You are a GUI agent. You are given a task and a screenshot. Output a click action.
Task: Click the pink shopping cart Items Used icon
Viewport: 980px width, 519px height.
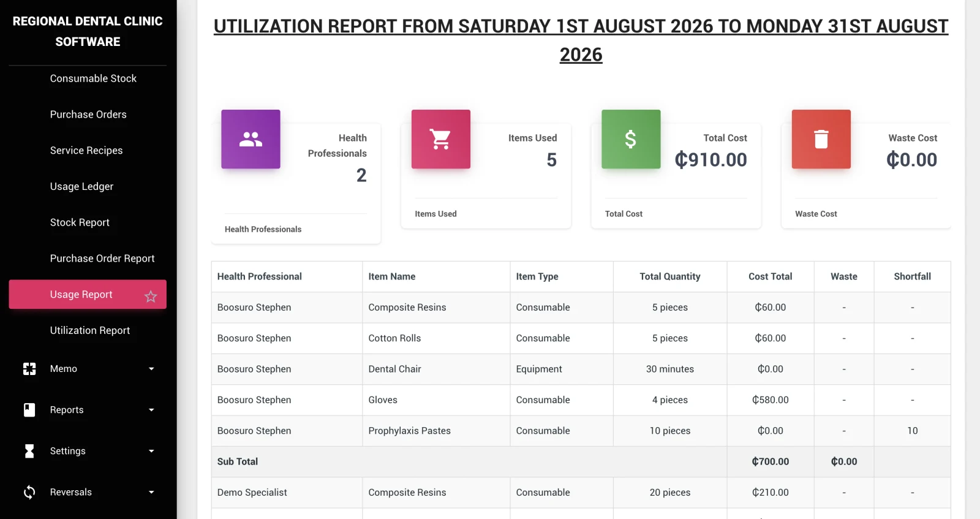[x=440, y=139]
